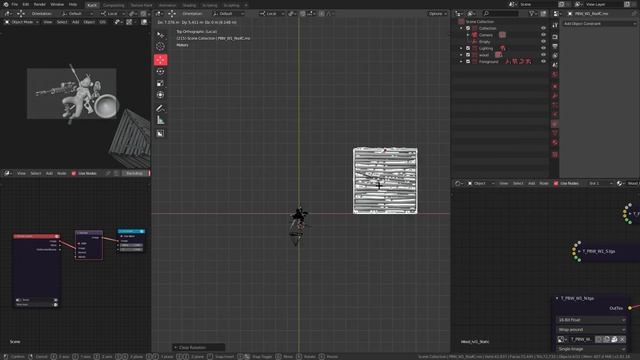Open the View Layer properties tab icon
Image resolution: width=640 pixels, height=360 pixels.
[555, 56]
